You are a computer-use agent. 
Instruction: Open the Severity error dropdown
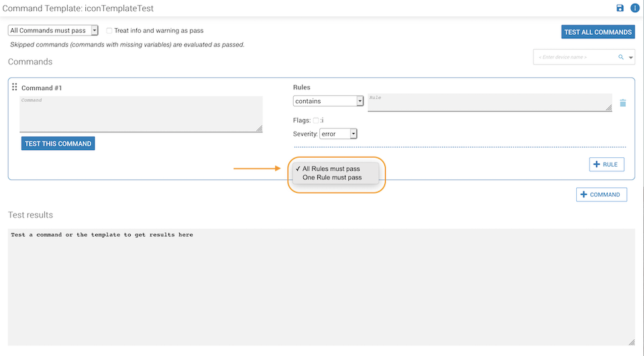[x=338, y=134]
